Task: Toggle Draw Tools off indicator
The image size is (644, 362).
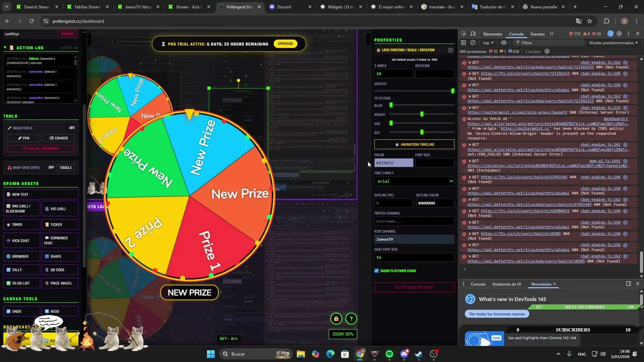Action: [x=72, y=128]
